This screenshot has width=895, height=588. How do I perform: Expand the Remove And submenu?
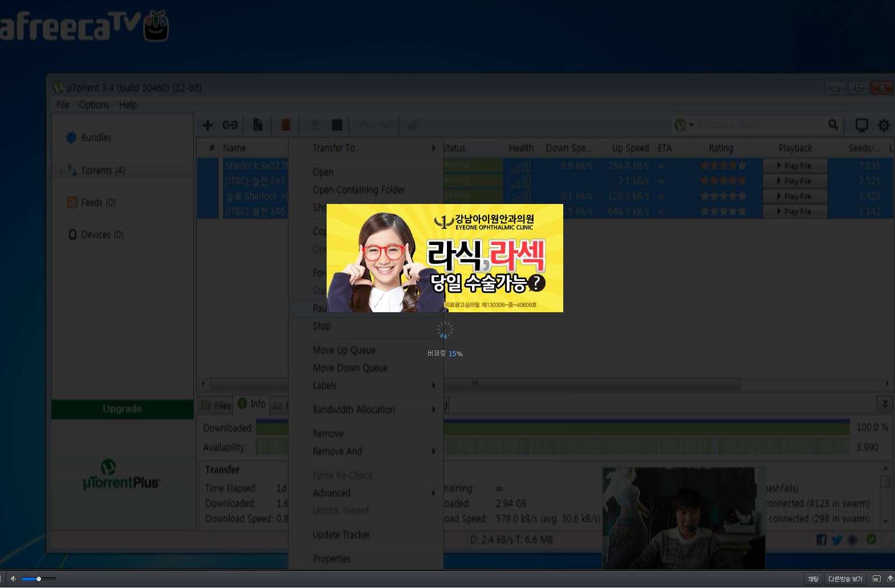click(x=366, y=451)
